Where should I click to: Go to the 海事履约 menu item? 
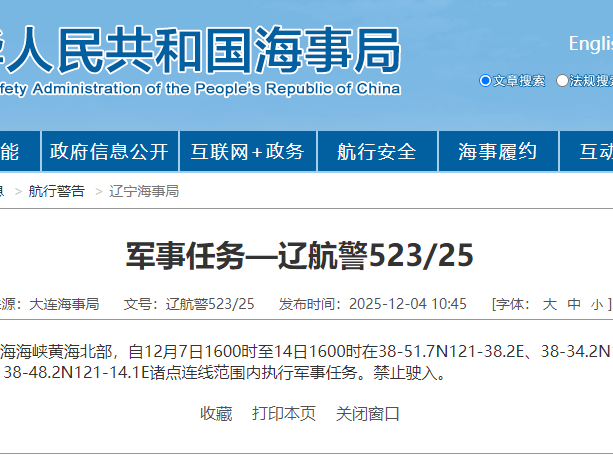tap(497, 152)
